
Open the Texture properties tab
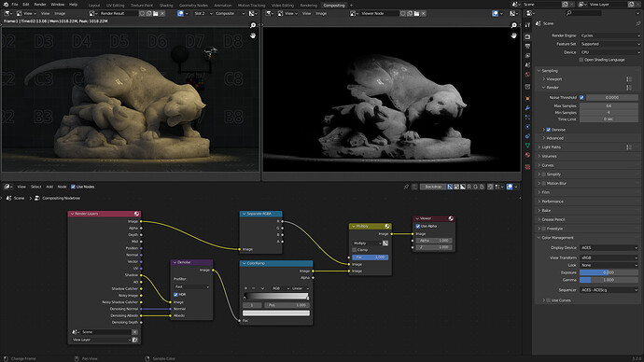527,167
